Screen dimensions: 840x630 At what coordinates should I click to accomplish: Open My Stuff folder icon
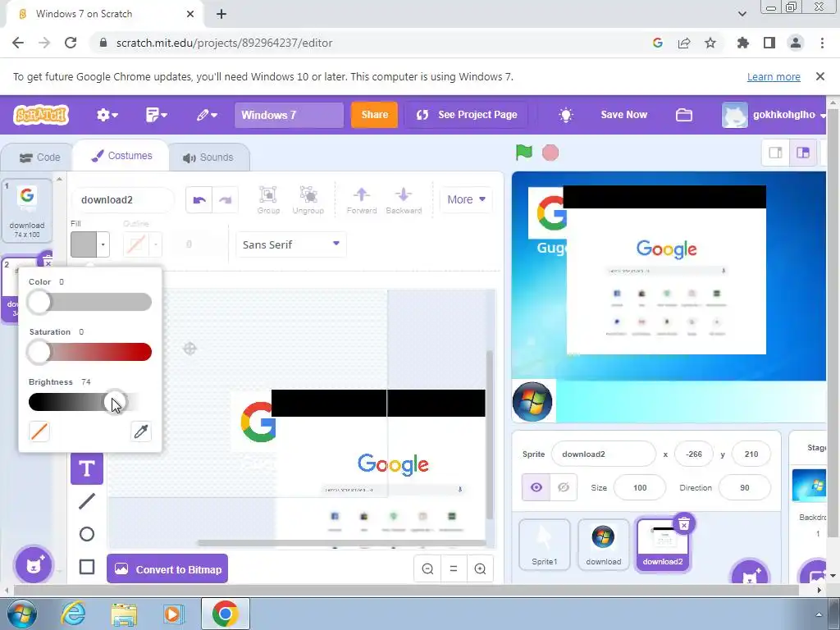tap(684, 115)
